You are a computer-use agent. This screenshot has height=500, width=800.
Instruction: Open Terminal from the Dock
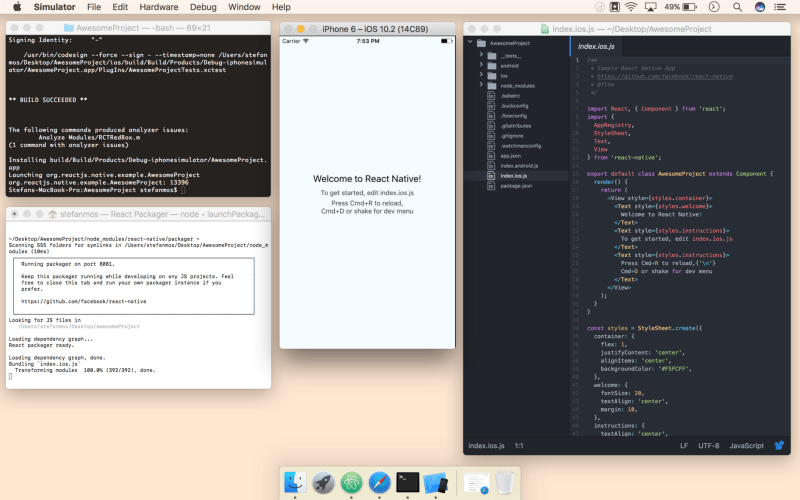407,482
